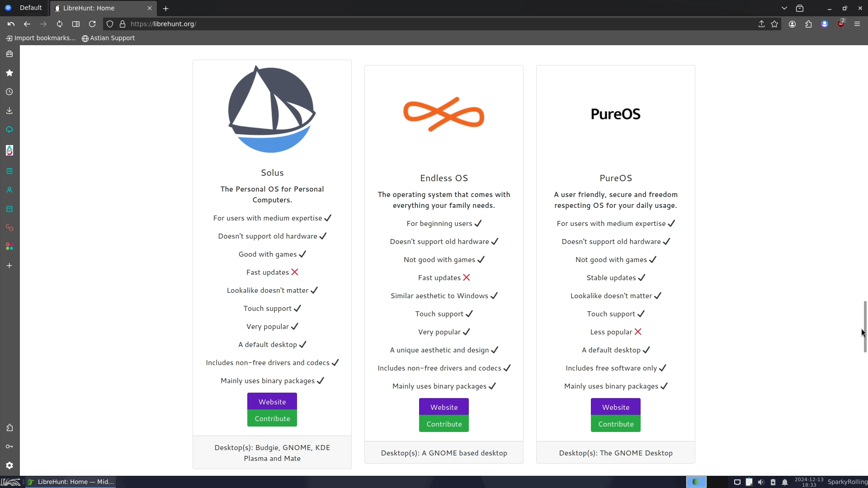
Task: Open the hamburger application menu
Action: click(x=857, y=24)
